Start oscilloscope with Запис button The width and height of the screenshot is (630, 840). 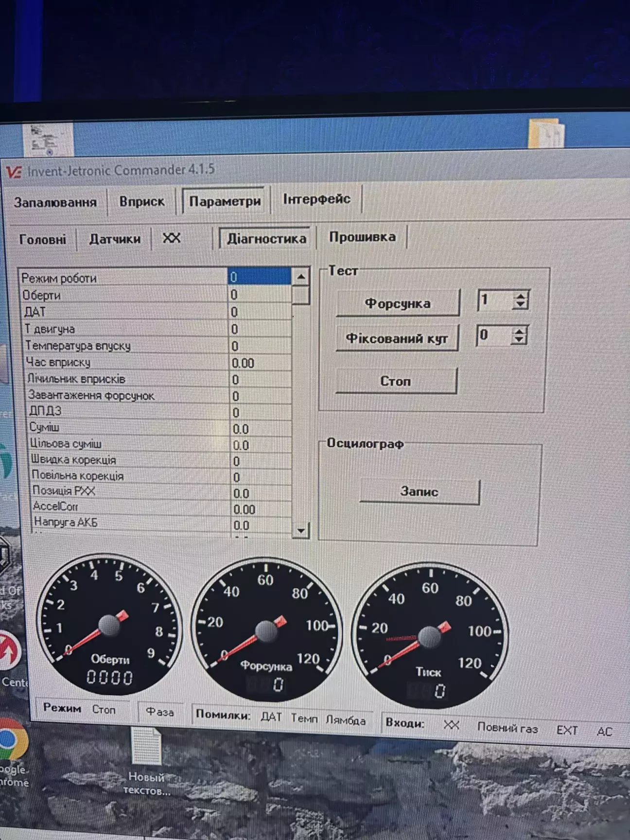click(x=419, y=492)
